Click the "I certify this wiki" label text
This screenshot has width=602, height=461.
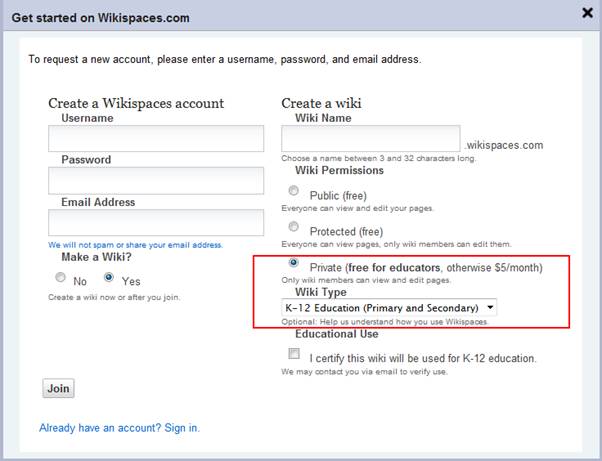coord(423,358)
